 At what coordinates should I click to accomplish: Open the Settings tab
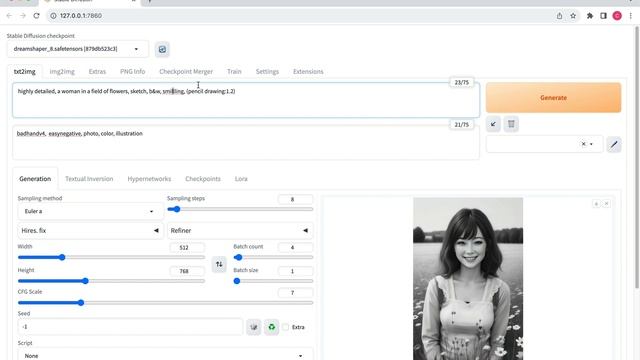267,71
